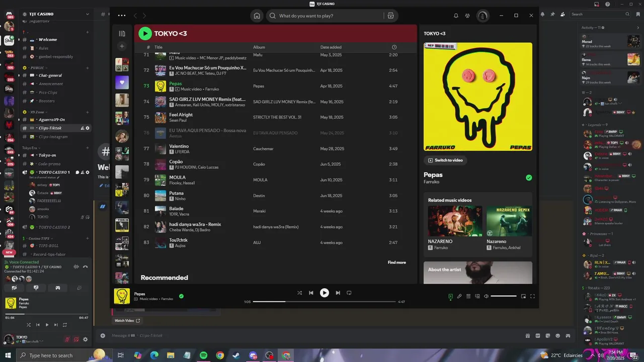Sort tracks by Date added column
The height and width of the screenshot is (362, 644).
(x=331, y=47)
